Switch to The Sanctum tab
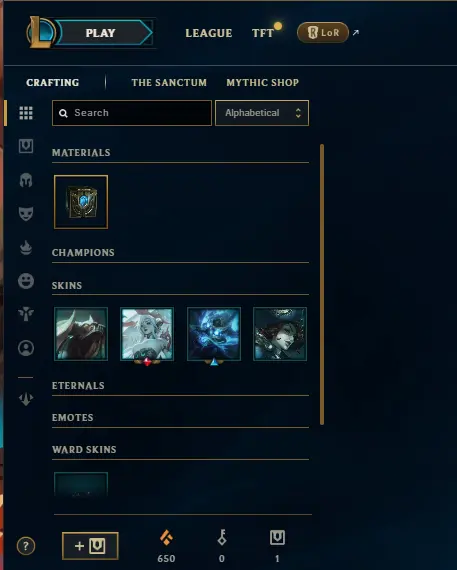This screenshot has height=570, width=457. coord(169,83)
